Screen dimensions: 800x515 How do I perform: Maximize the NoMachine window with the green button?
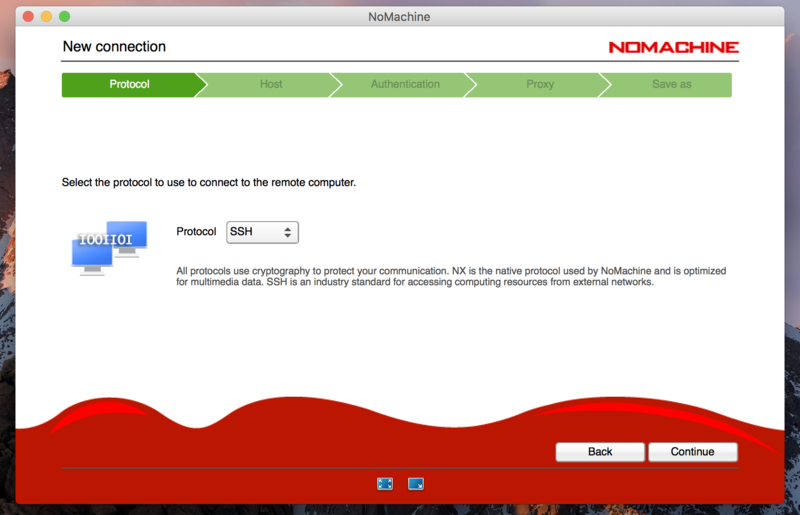[64, 16]
